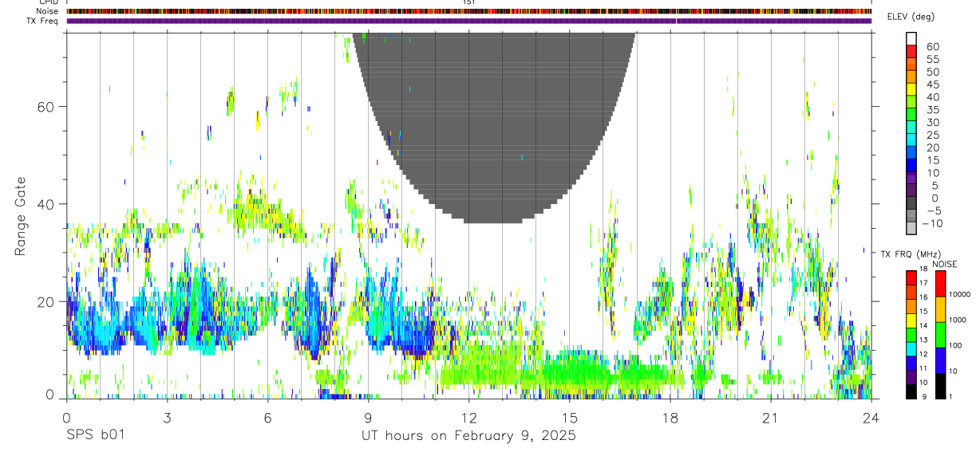The image size is (980, 452).
Task: Click the 6 hour tick on time axis
Action: coord(267,417)
